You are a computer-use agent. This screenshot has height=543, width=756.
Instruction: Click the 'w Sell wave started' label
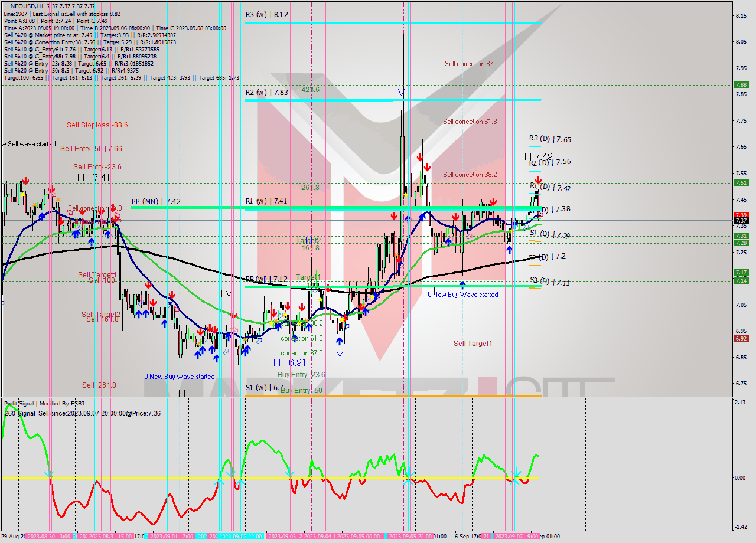pyautogui.click(x=29, y=144)
